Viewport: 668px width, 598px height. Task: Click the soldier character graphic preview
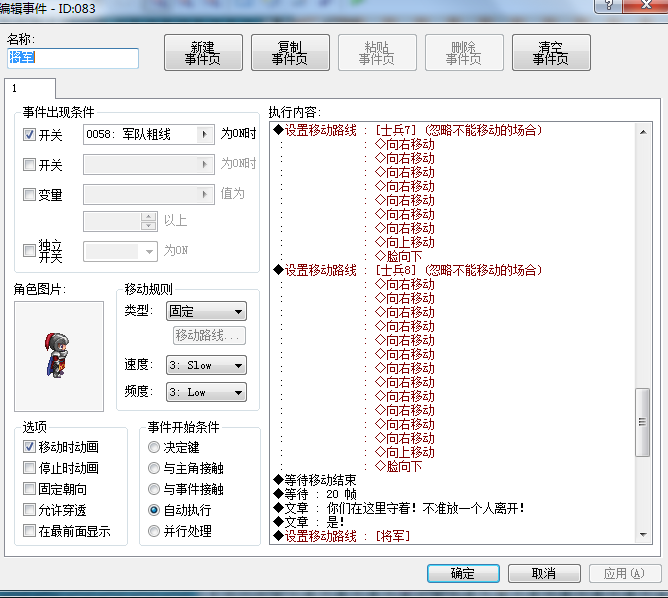tap(59, 356)
